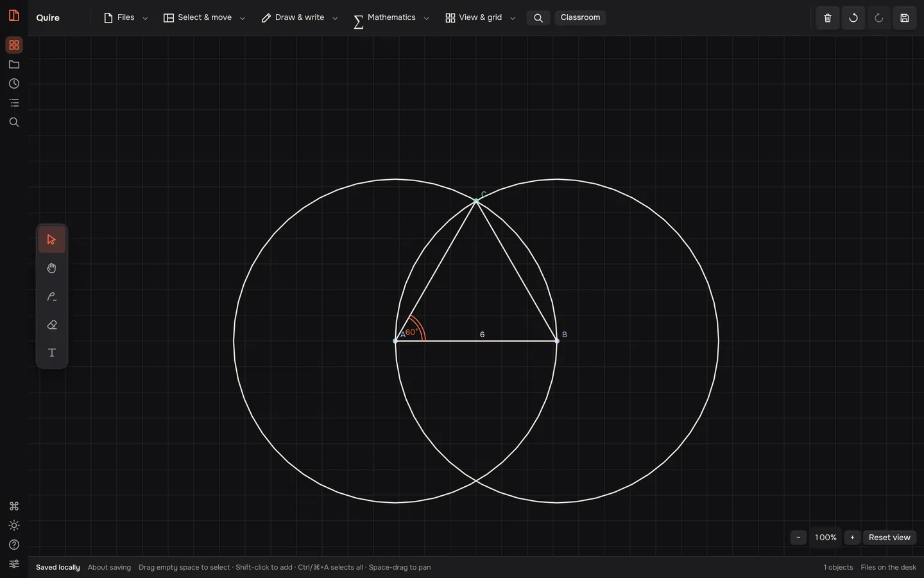
Task: Open the Select & move dropdown
Action: click(205, 18)
